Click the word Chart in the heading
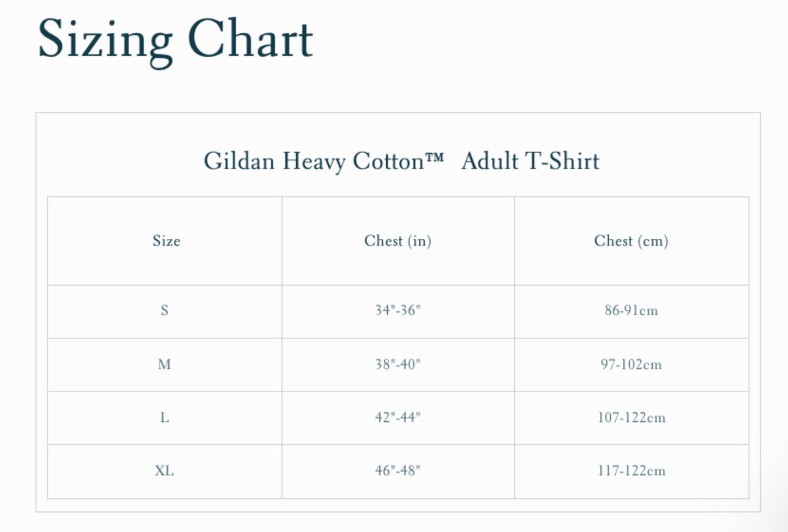The image size is (788, 532). coord(250,39)
